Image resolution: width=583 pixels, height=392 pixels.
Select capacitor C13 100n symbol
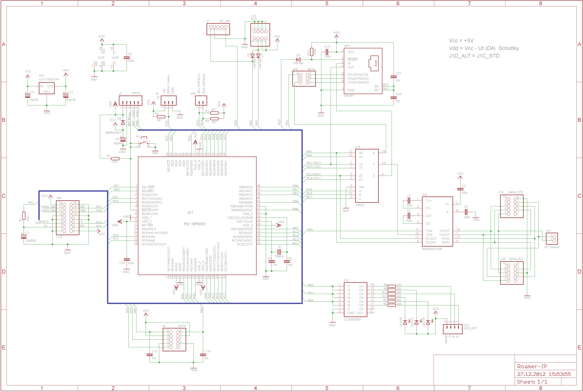click(327, 52)
